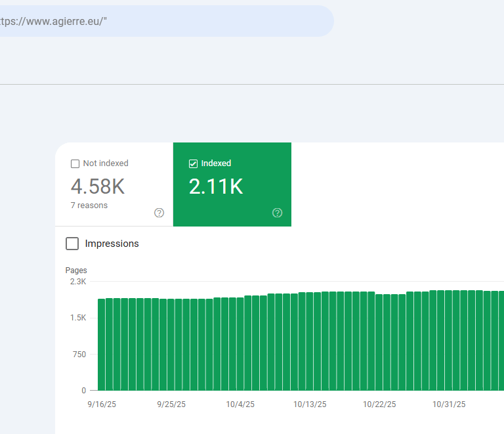Click the 2.3K y-axis label

78,282
